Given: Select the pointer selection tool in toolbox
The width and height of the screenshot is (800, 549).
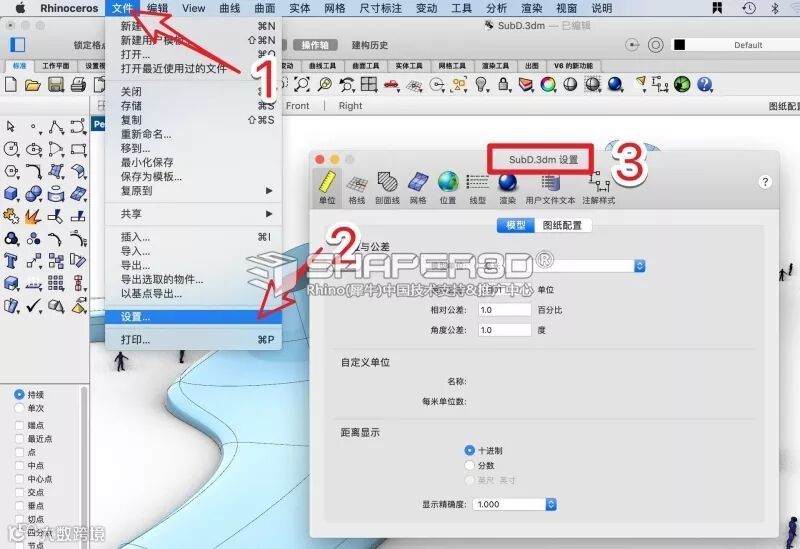Looking at the screenshot, I should [x=11, y=127].
